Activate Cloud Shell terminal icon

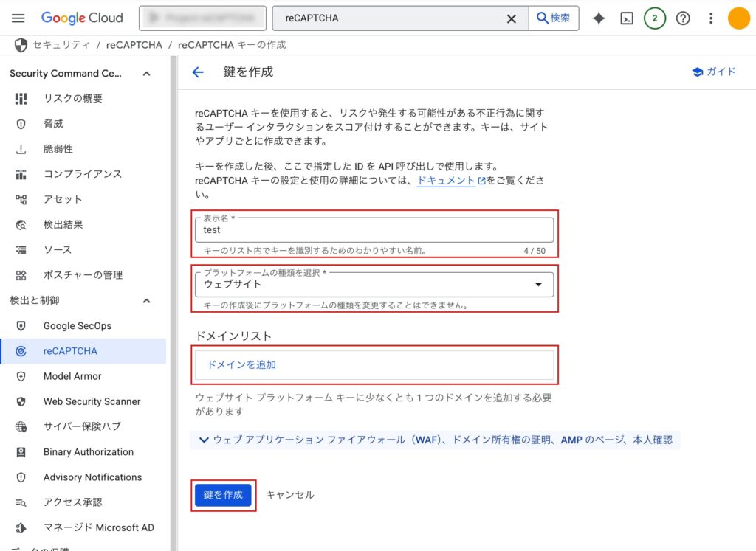pyautogui.click(x=627, y=18)
